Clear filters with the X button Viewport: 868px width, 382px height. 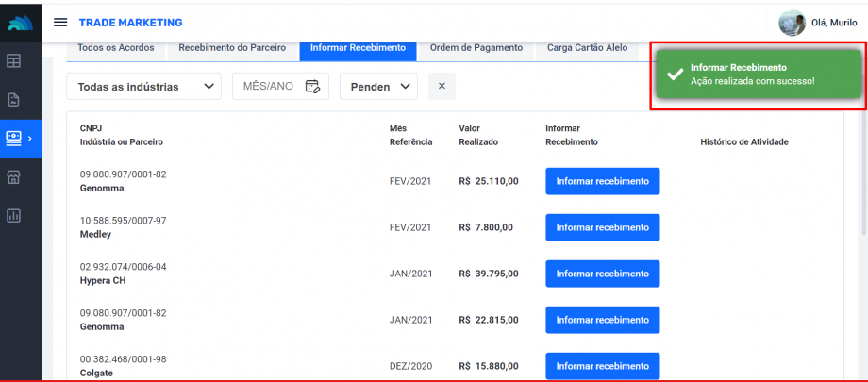pyautogui.click(x=441, y=86)
